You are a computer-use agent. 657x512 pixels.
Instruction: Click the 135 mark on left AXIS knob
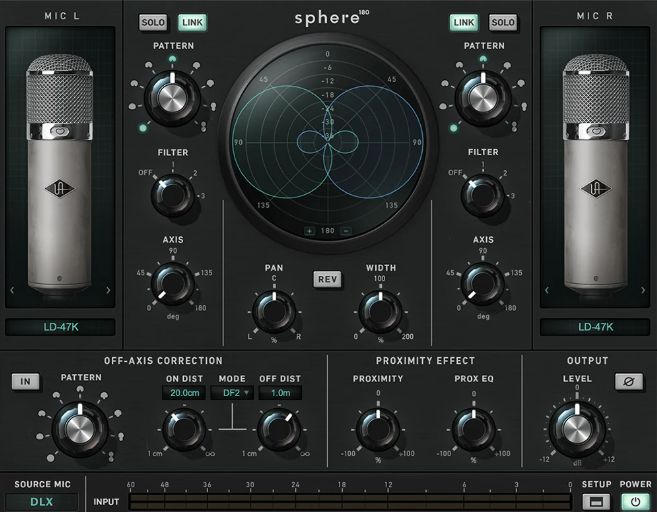[x=207, y=273]
